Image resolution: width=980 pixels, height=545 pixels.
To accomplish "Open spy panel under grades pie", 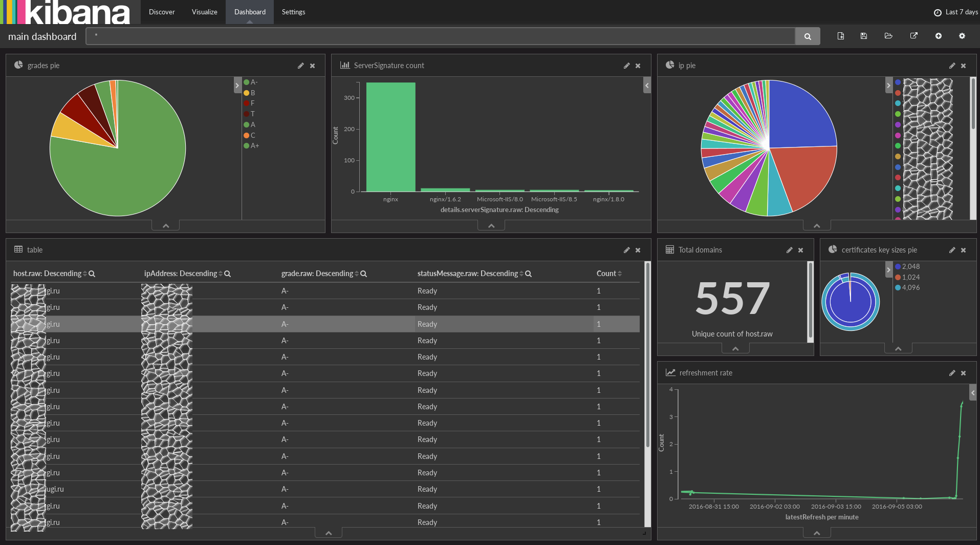I will [166, 226].
